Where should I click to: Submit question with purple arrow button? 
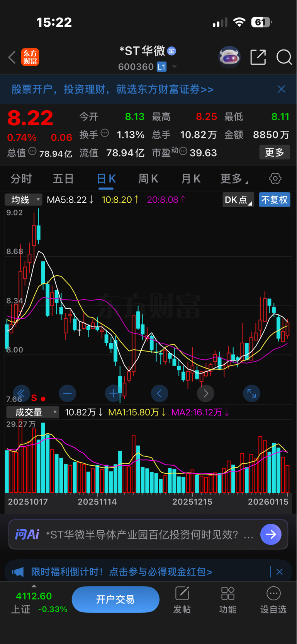pos(271,535)
